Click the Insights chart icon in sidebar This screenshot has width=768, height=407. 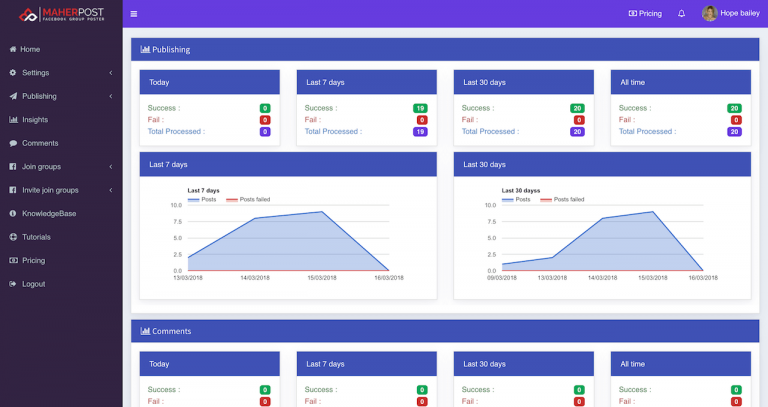coord(13,120)
